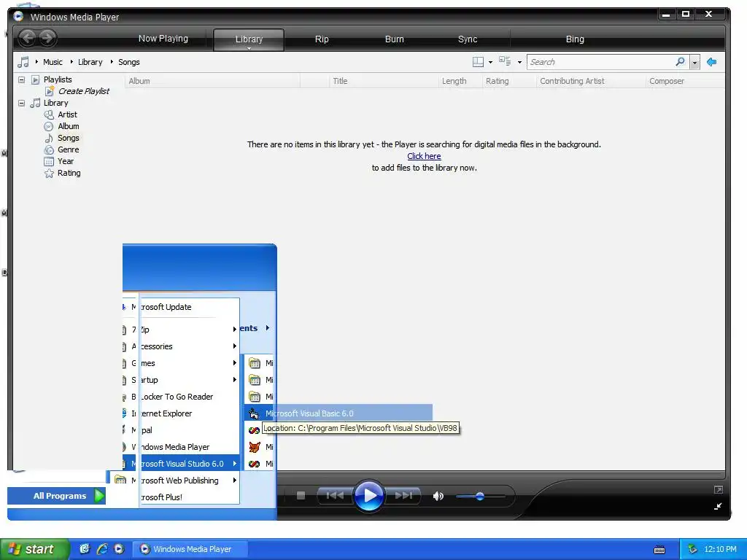Click the full screen view icon
747x560 pixels.
719,489
